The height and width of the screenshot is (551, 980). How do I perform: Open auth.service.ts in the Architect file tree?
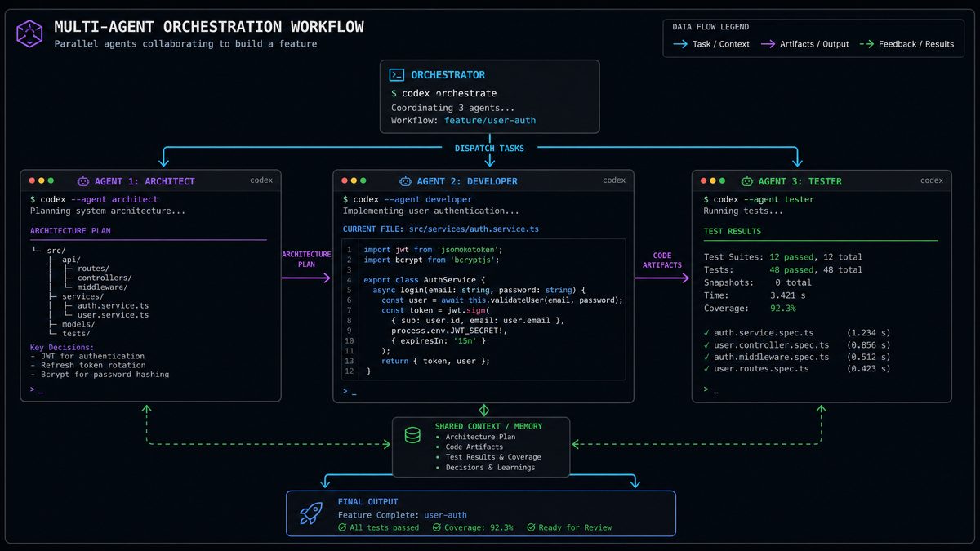click(x=113, y=305)
